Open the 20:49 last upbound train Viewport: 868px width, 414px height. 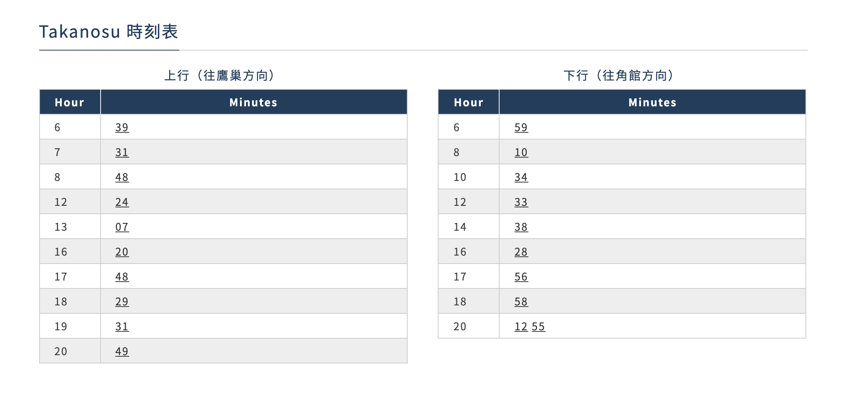point(122,351)
